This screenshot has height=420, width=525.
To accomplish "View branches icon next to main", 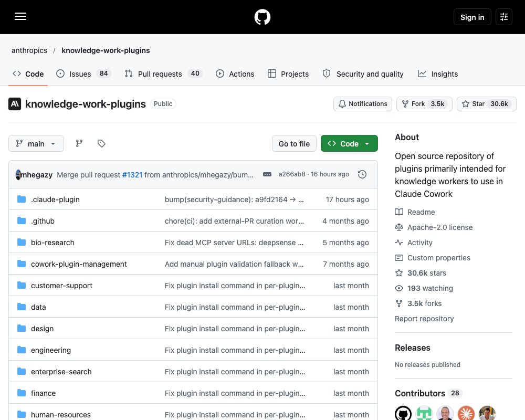I will (x=79, y=143).
